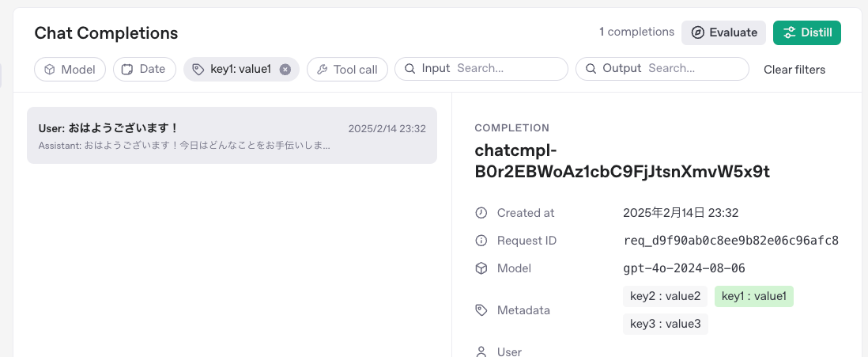
Task: Click the sliders icon in Distill button
Action: (x=790, y=32)
